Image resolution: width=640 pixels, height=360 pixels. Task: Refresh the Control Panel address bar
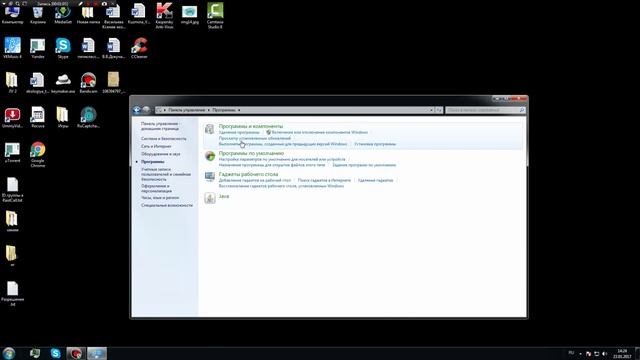coord(439,110)
